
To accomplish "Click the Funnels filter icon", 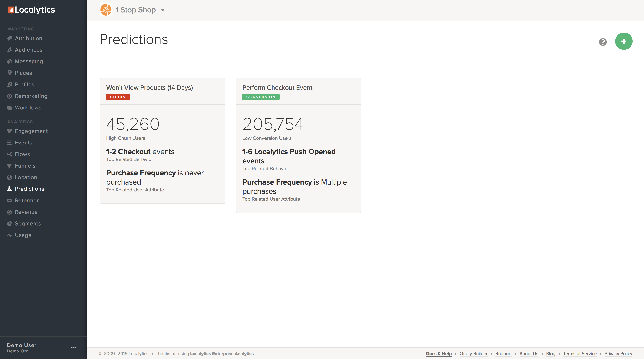I will pyautogui.click(x=9, y=166).
